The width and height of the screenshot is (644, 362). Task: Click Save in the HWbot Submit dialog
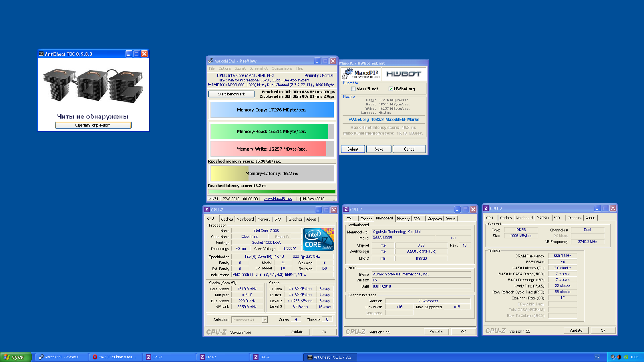pyautogui.click(x=379, y=149)
